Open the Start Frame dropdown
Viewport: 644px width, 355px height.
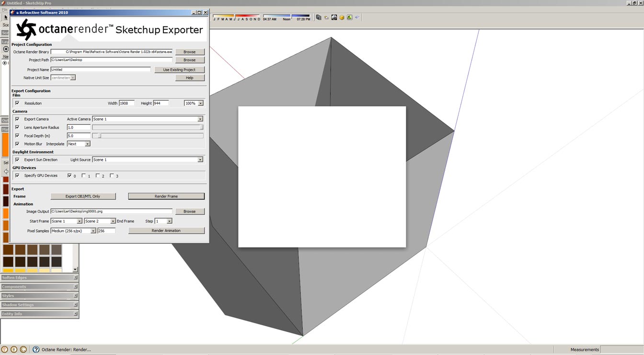[80, 221]
